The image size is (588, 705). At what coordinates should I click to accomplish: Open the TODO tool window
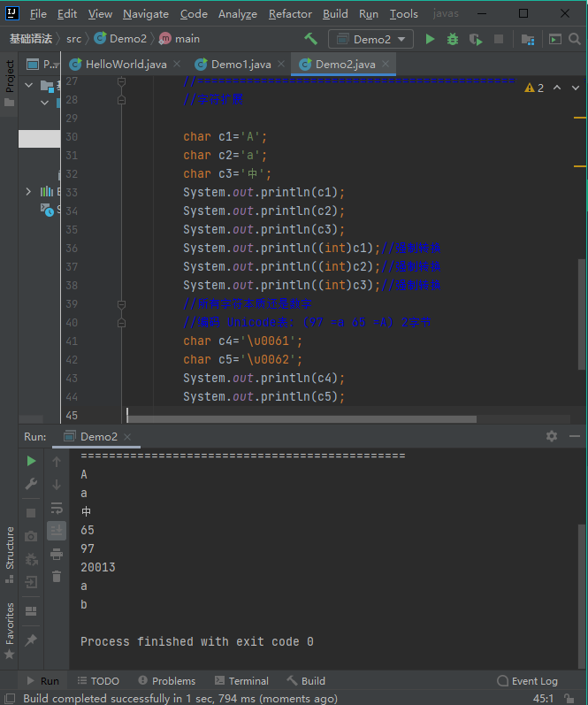pyautogui.click(x=98, y=681)
